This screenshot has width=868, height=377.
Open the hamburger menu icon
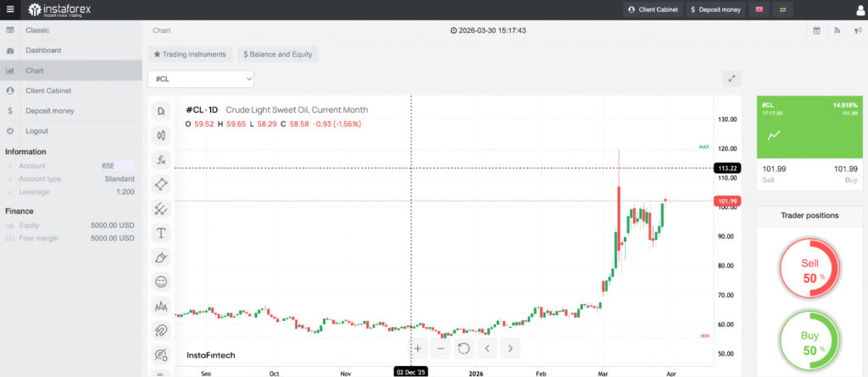coord(10,8)
